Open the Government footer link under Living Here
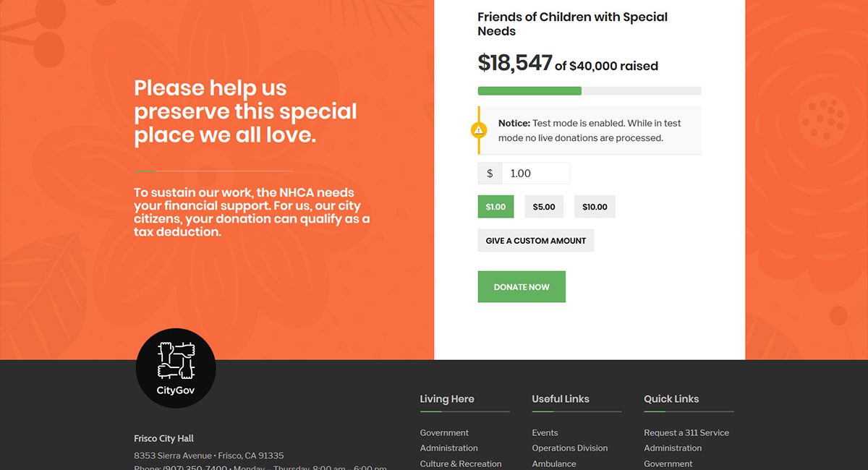 click(444, 432)
